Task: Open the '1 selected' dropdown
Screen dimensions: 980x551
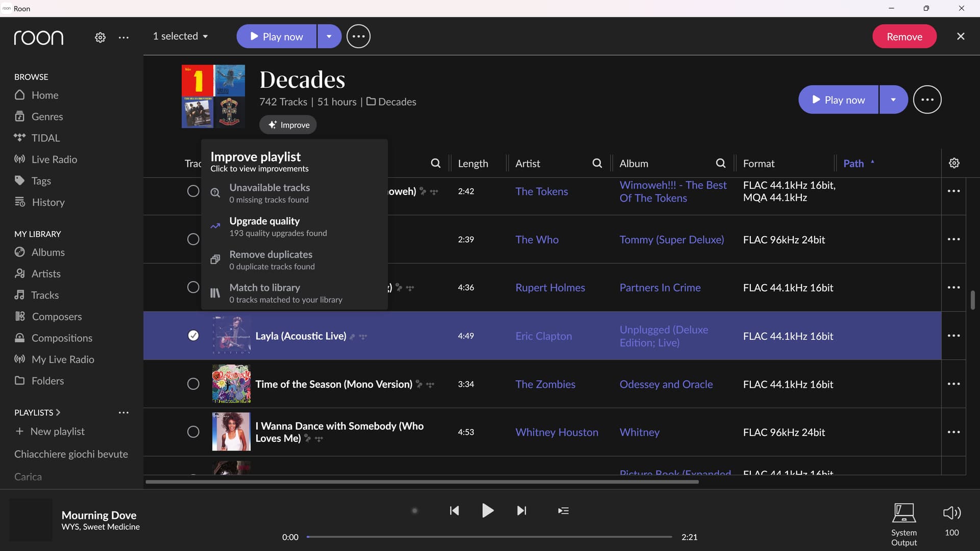Action: coord(181,36)
